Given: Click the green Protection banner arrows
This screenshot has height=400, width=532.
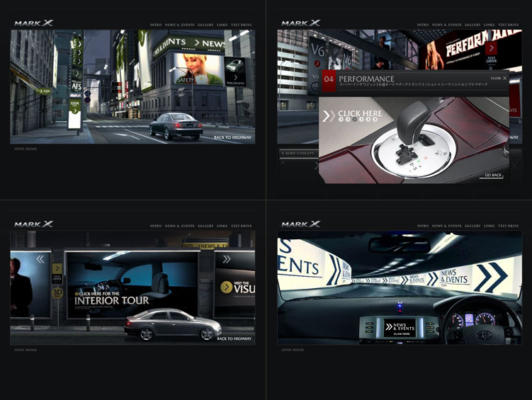Looking at the screenshot, I should click(x=79, y=52).
